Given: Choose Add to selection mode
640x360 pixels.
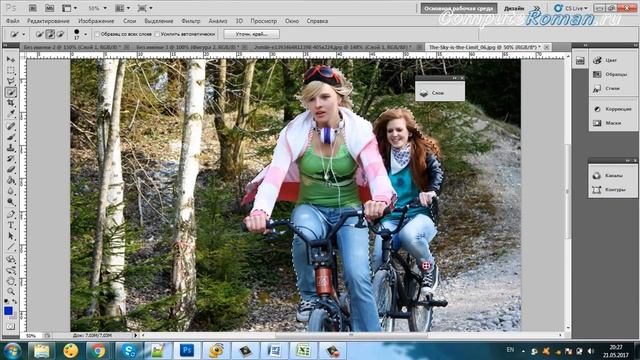Looking at the screenshot, I should [x=50, y=34].
